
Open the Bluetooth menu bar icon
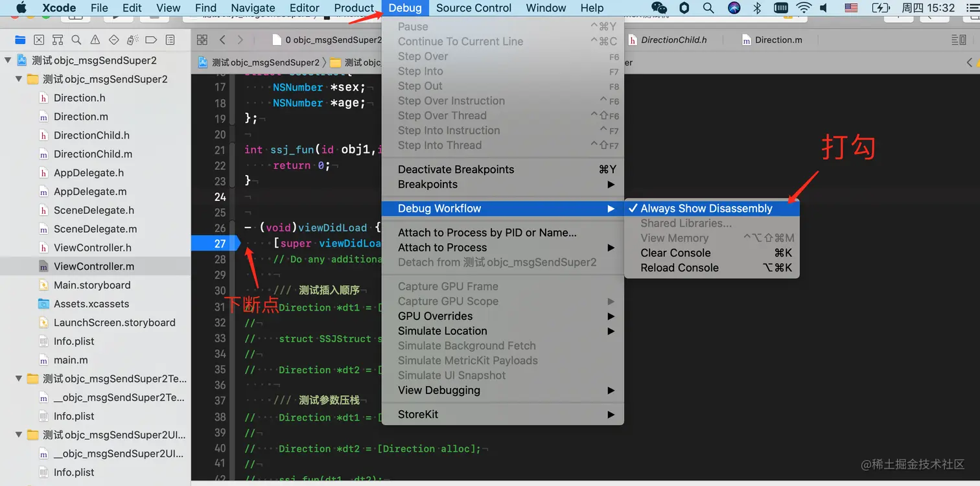tap(757, 8)
